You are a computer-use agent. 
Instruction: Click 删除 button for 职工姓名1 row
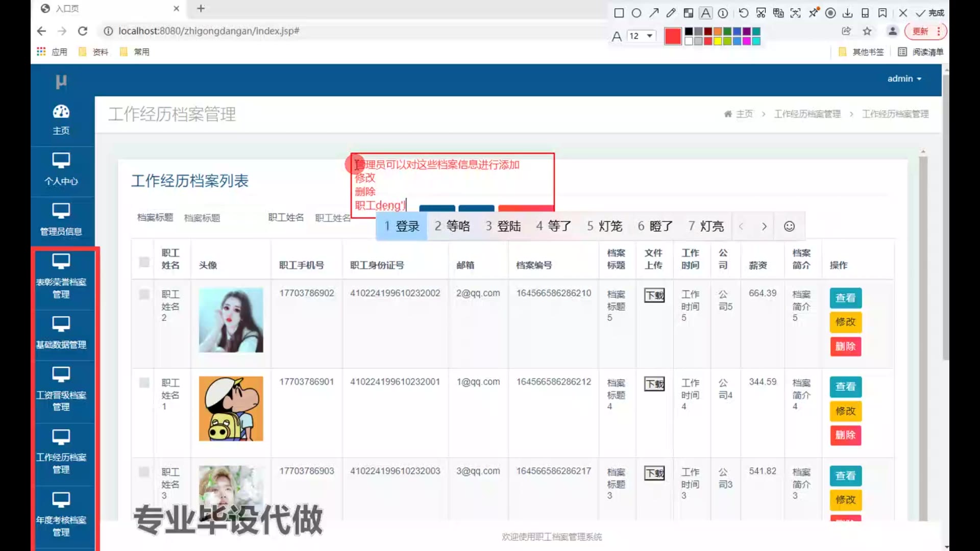point(845,435)
